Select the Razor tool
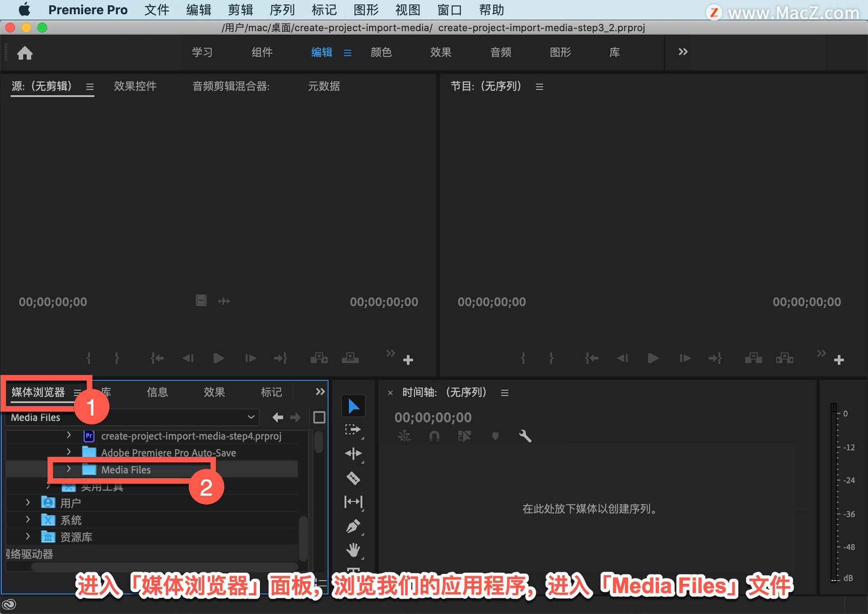This screenshot has height=614, width=868. [x=353, y=478]
